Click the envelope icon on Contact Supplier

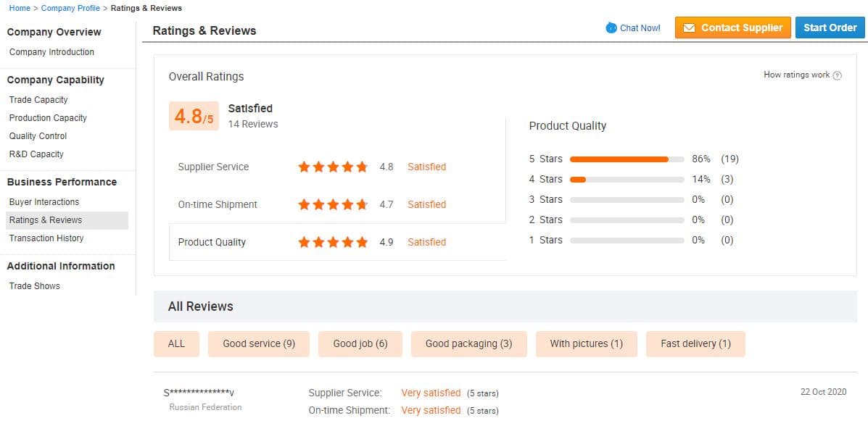click(x=689, y=28)
